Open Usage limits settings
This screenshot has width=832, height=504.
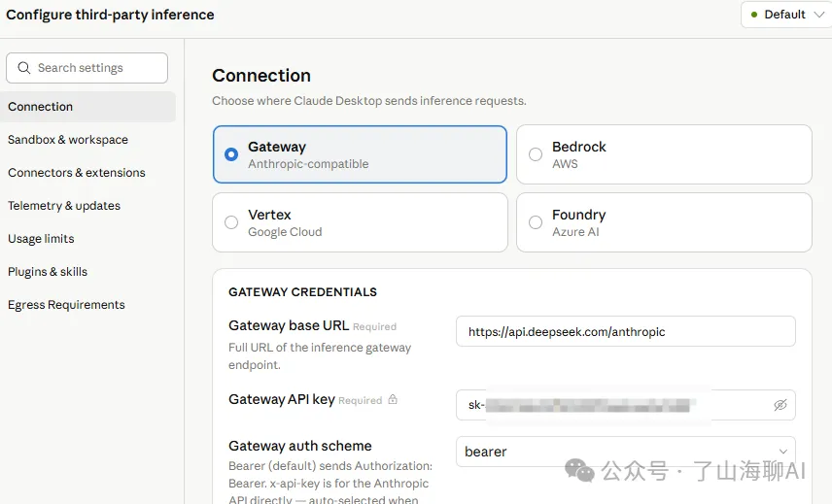[x=41, y=239]
